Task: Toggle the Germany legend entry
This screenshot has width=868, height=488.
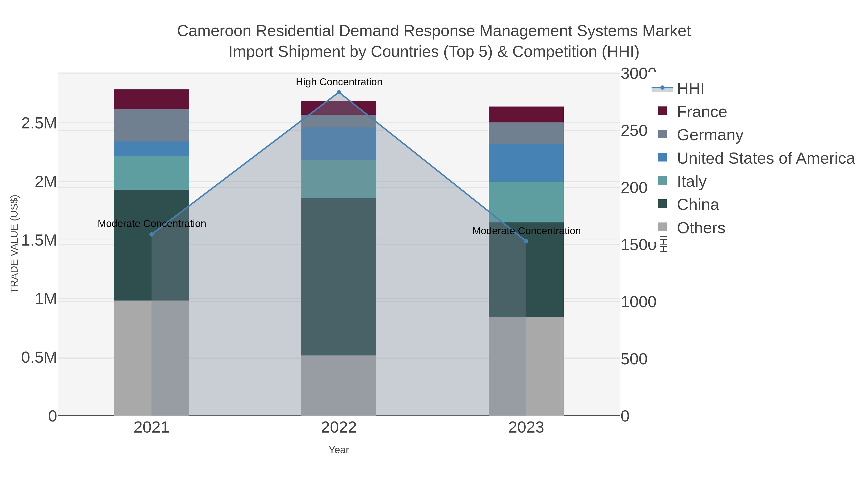Action: (700, 135)
